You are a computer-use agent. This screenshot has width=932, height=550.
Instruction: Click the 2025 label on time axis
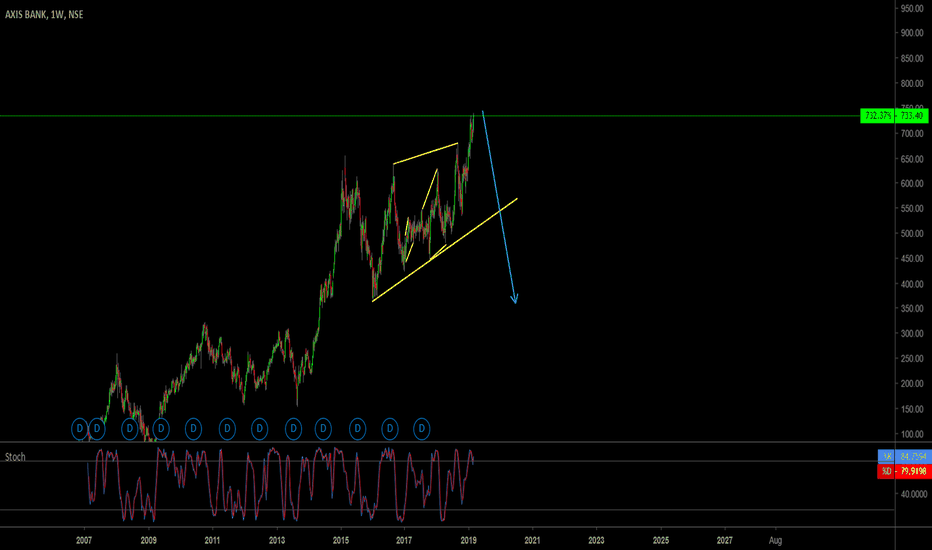pos(660,540)
